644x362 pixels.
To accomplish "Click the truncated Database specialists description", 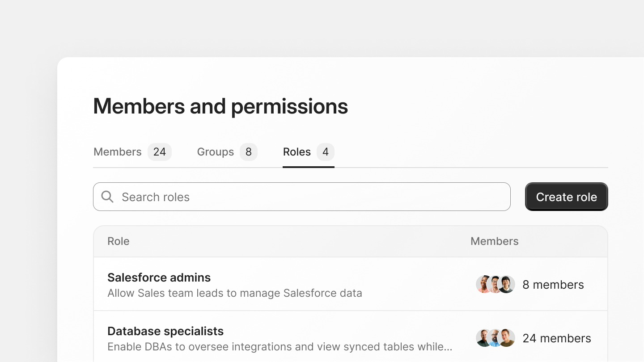I will pyautogui.click(x=280, y=347).
